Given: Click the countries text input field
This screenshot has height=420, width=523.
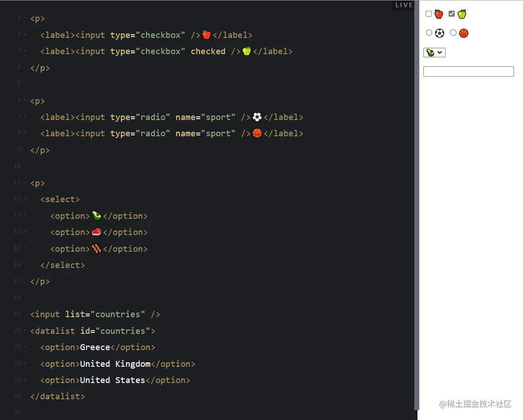Looking at the screenshot, I should (x=468, y=71).
